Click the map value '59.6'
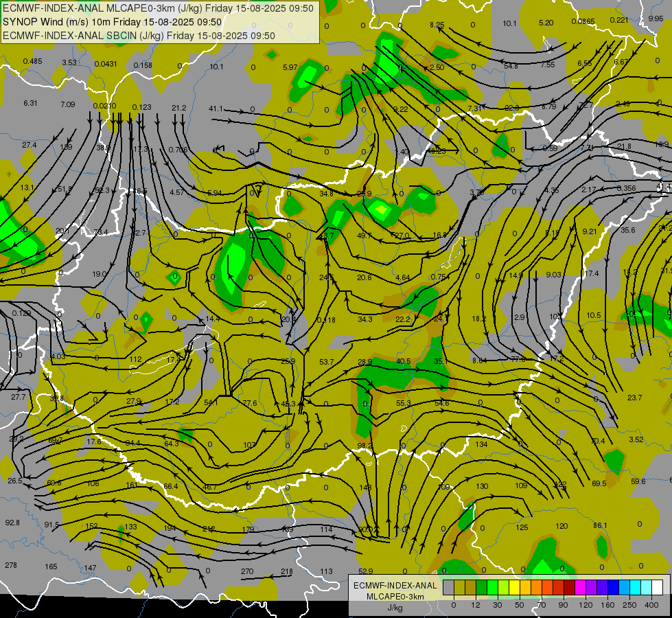This screenshot has width=672, height=618. point(638,481)
